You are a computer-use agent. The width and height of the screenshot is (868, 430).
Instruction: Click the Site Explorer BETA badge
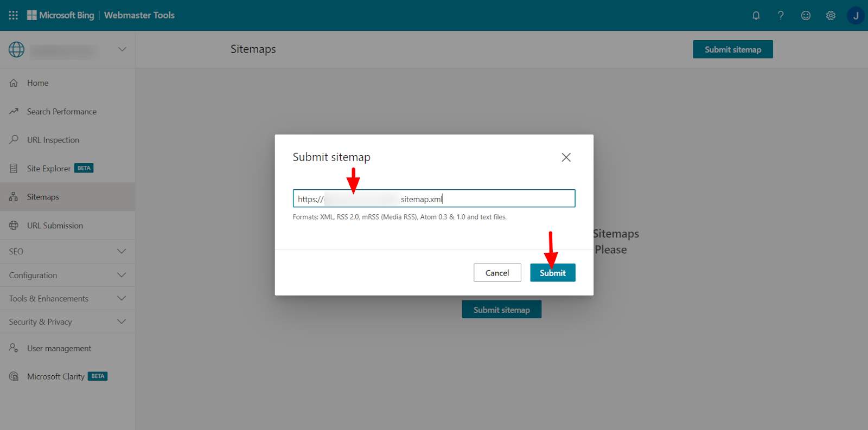point(84,168)
